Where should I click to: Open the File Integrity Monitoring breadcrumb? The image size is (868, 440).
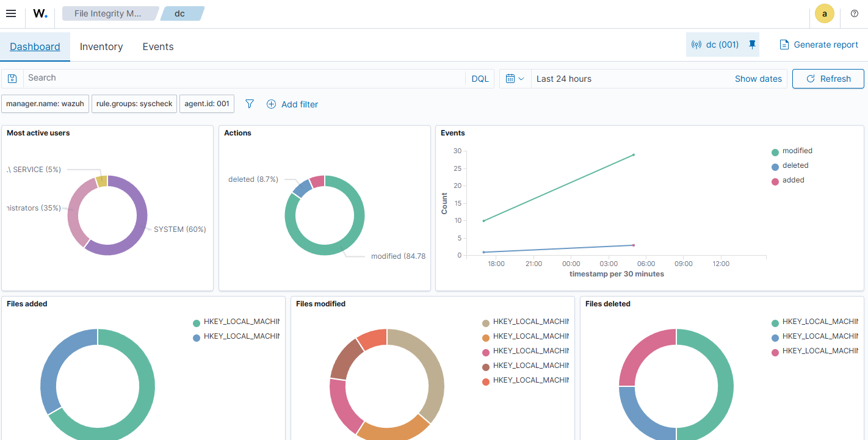108,13
